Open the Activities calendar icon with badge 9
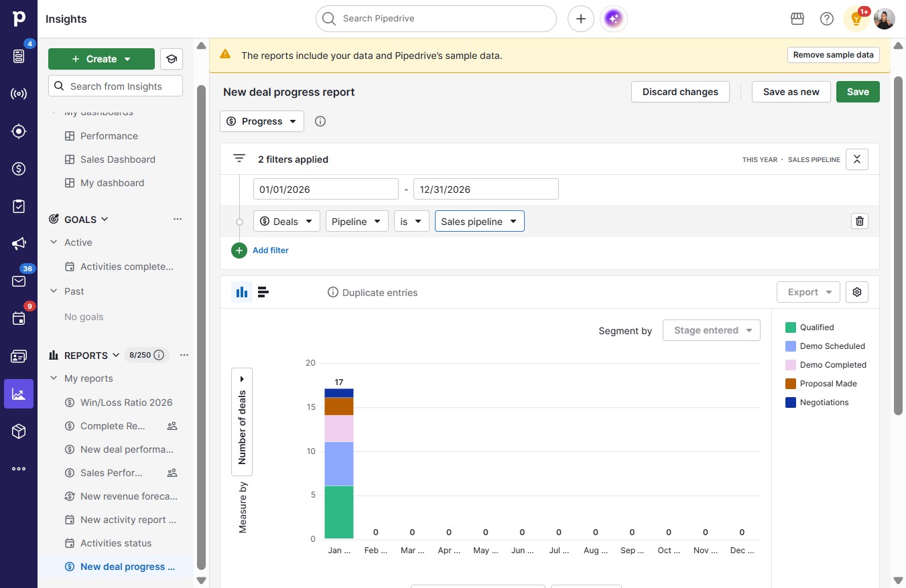This screenshot has width=906, height=588. (19, 319)
